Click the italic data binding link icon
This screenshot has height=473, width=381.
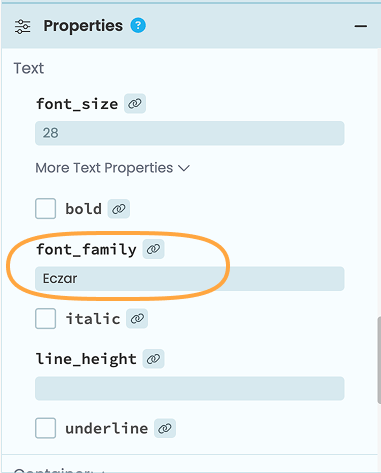click(x=137, y=319)
